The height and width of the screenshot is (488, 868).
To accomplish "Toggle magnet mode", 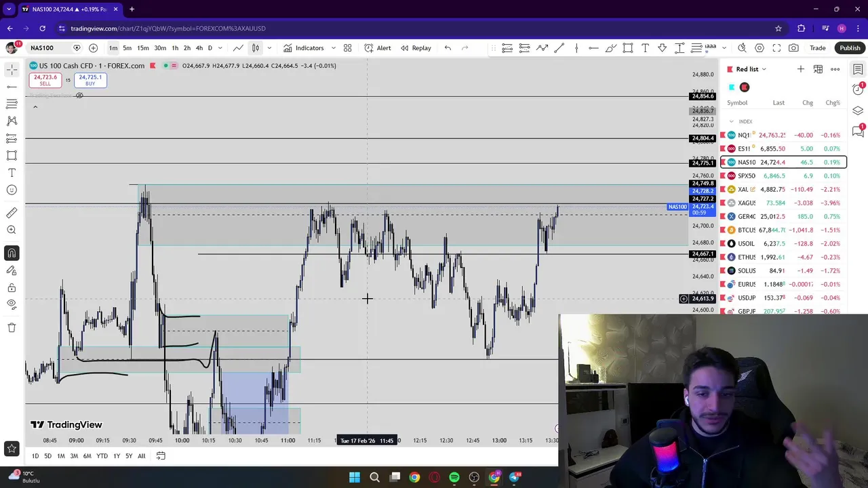I will tap(12, 253).
